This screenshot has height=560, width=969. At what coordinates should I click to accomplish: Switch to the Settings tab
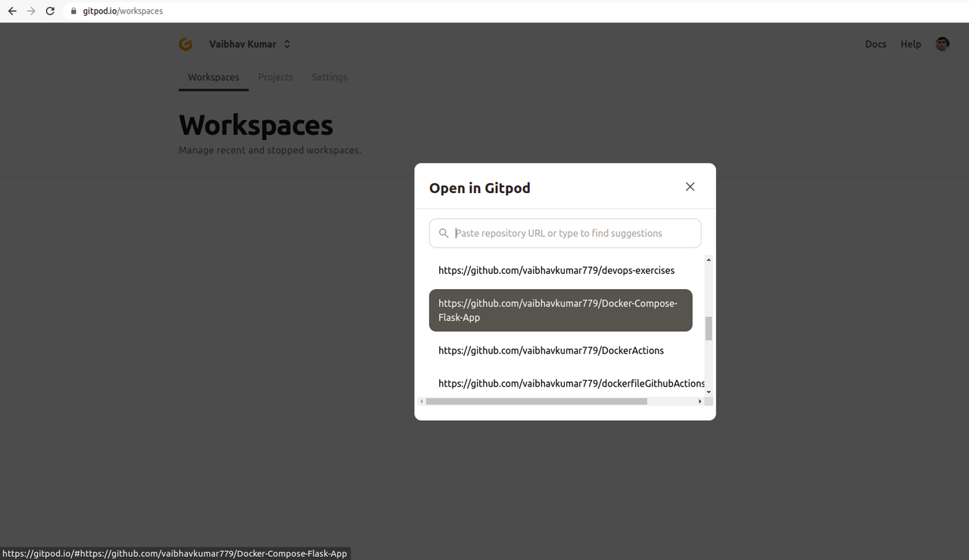[x=329, y=76]
